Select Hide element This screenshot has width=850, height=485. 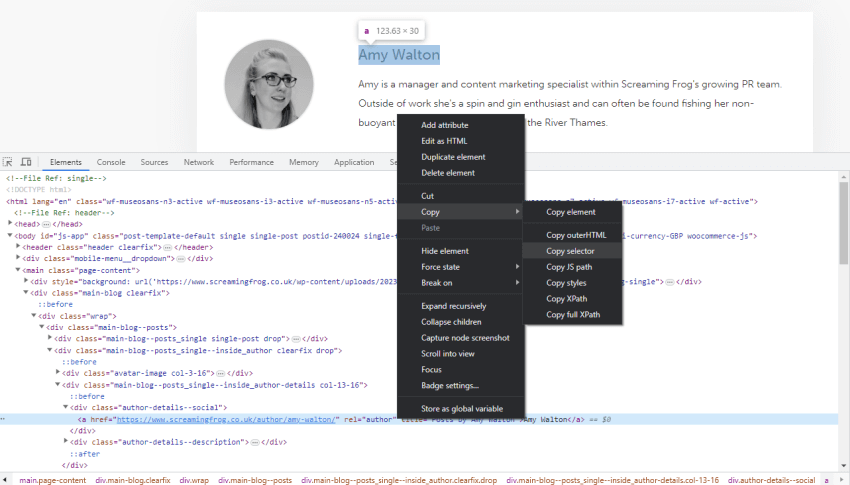point(461,251)
